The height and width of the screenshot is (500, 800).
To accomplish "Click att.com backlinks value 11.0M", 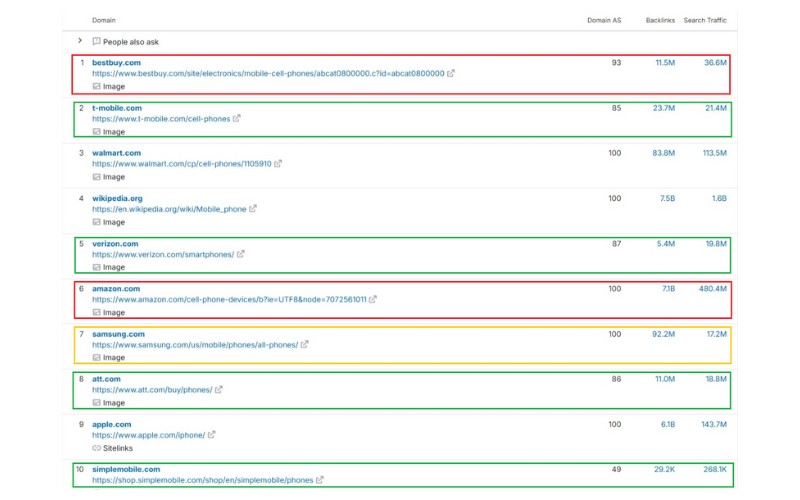I will [x=665, y=379].
